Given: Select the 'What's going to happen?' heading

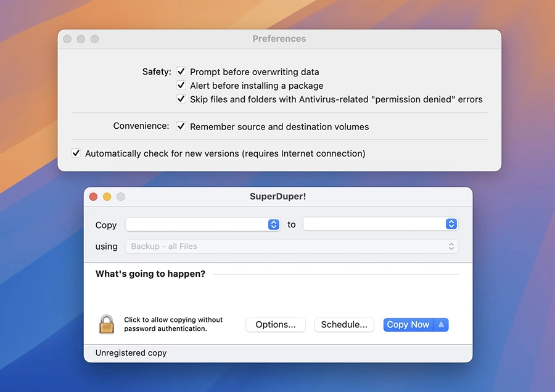Looking at the screenshot, I should coord(150,274).
